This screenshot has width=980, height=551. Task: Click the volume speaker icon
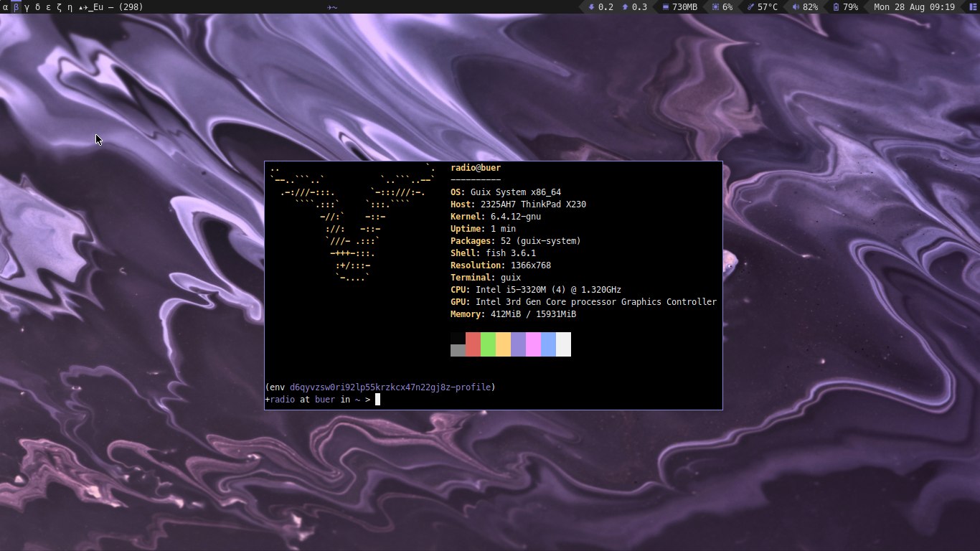click(x=796, y=7)
